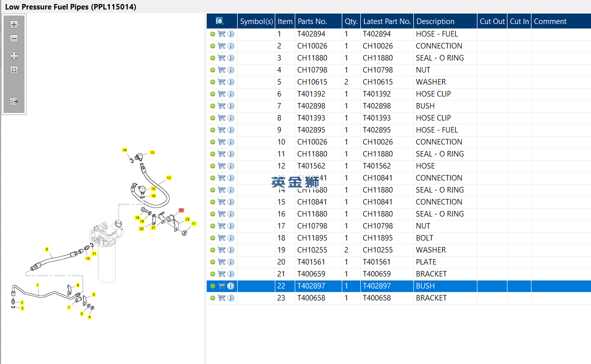Add item 3 SEAL - O RING to cart

point(222,58)
